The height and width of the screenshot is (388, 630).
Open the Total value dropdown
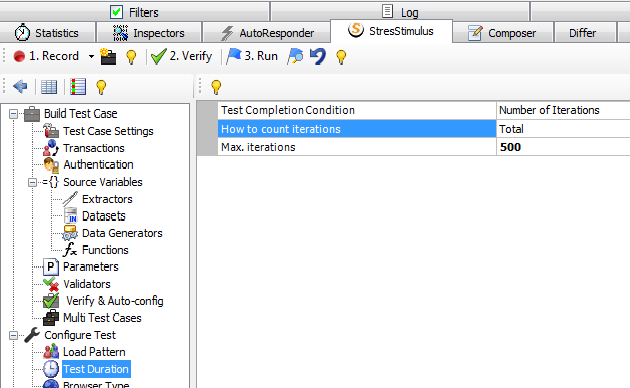coord(563,129)
